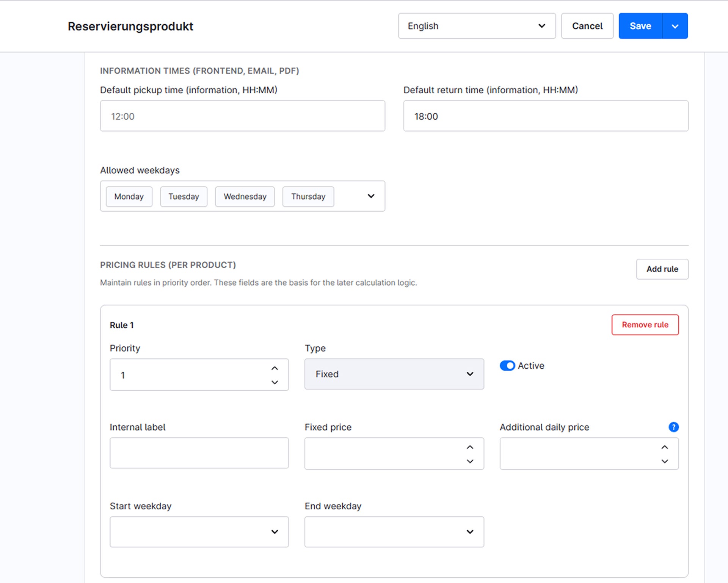The height and width of the screenshot is (583, 728).
Task: Increase Priority value with up arrow
Action: click(275, 368)
